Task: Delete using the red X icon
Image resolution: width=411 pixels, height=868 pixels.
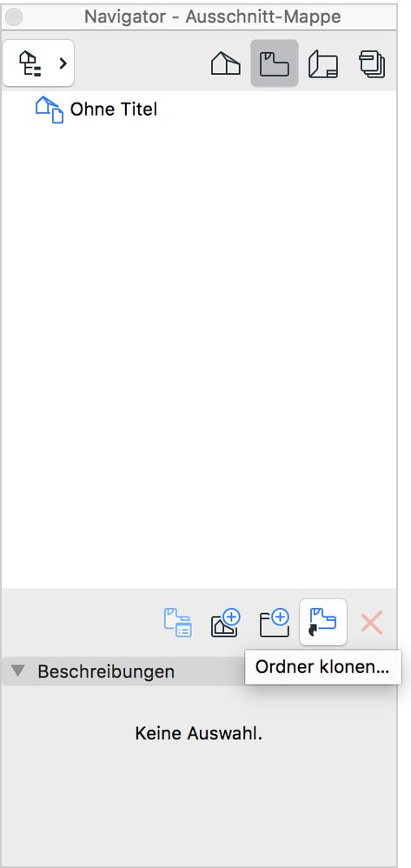Action: point(372,622)
